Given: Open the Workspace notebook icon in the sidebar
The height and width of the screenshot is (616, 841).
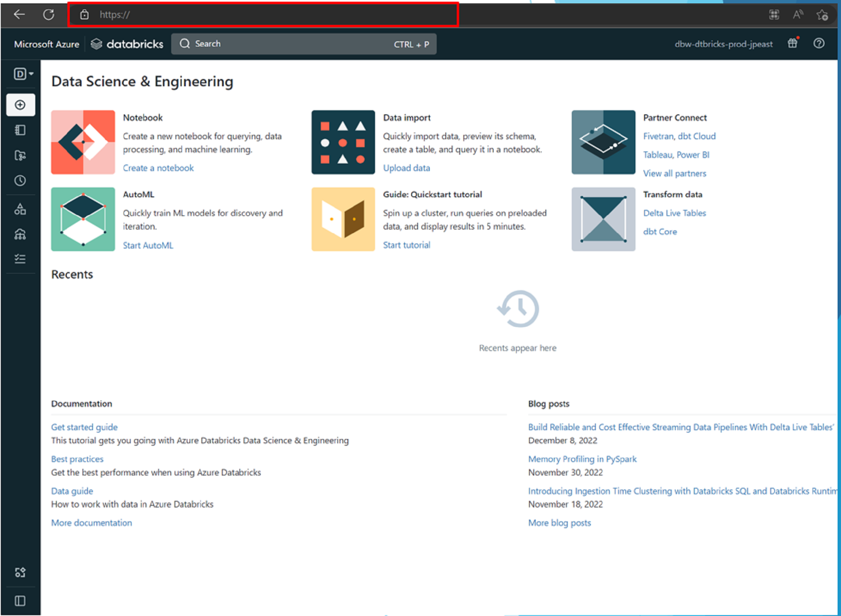Looking at the screenshot, I should (20, 130).
